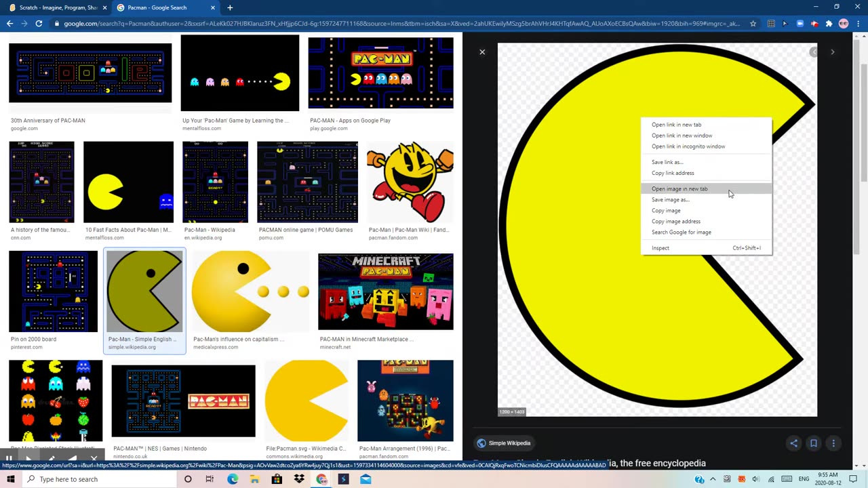Open the network settings tray icon
This screenshot has height=488, width=868.
point(771,479)
